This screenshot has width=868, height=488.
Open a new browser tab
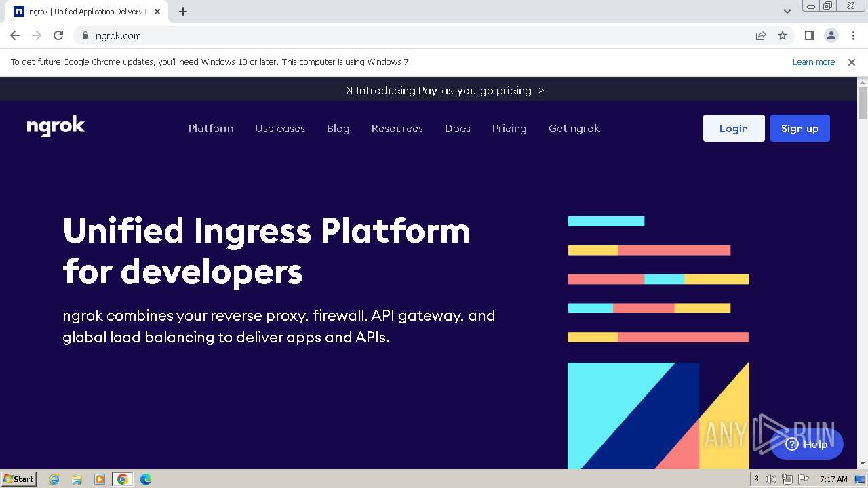(x=183, y=12)
